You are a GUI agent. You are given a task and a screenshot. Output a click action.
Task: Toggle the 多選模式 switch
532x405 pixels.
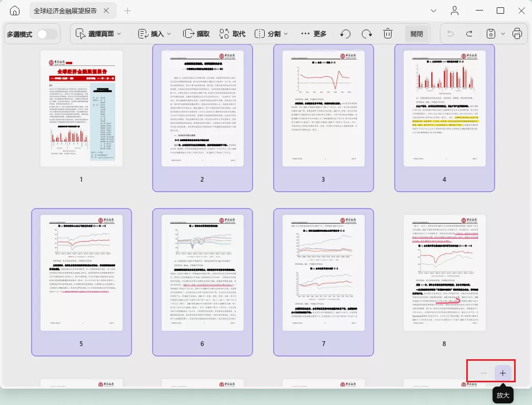[x=47, y=34]
